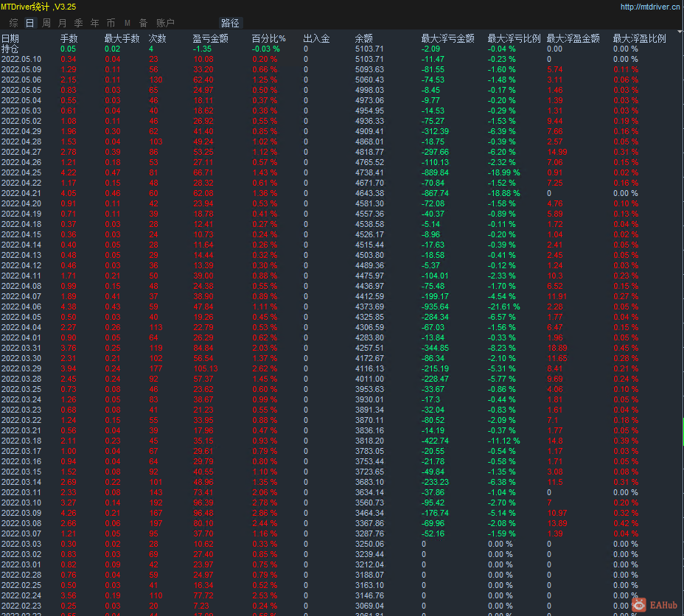Click the -1.35 holdings profit value
This screenshot has width=684, height=616.
[202, 49]
